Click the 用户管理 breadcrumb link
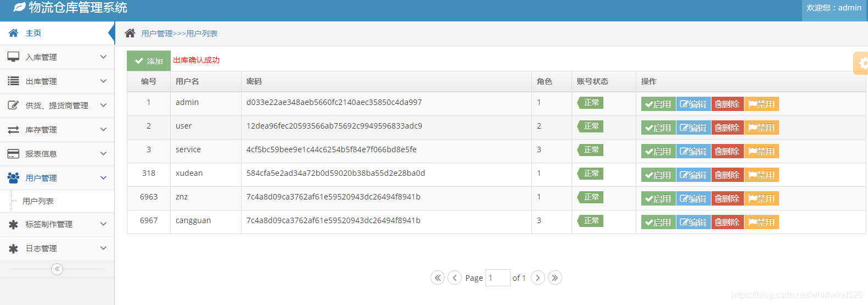 [157, 34]
